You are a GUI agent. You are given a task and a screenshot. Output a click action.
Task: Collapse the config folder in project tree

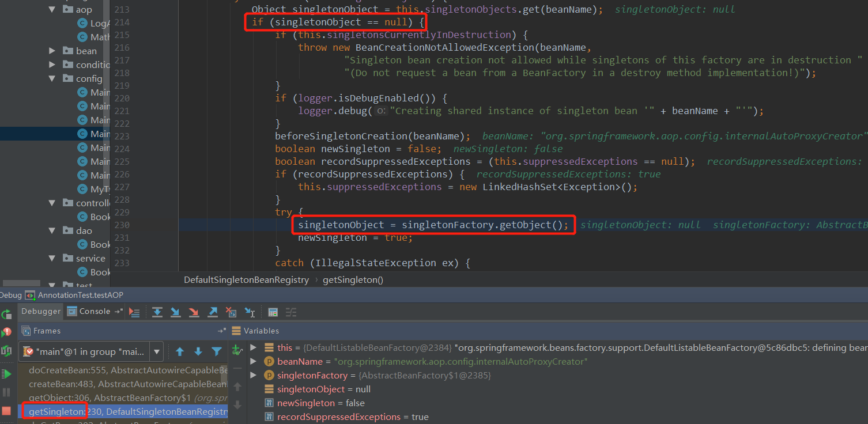click(x=52, y=78)
